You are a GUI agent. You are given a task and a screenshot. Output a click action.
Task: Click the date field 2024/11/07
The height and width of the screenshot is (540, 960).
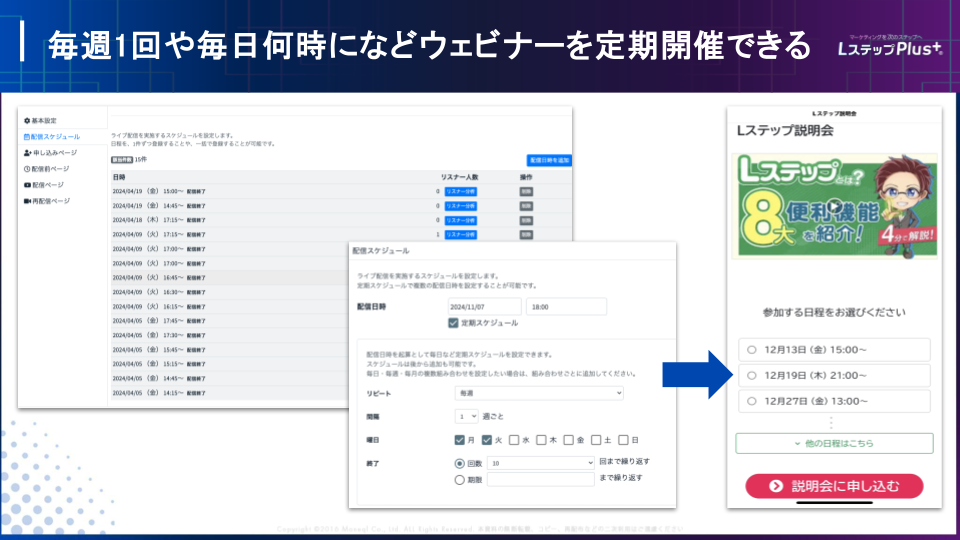pyautogui.click(x=484, y=307)
